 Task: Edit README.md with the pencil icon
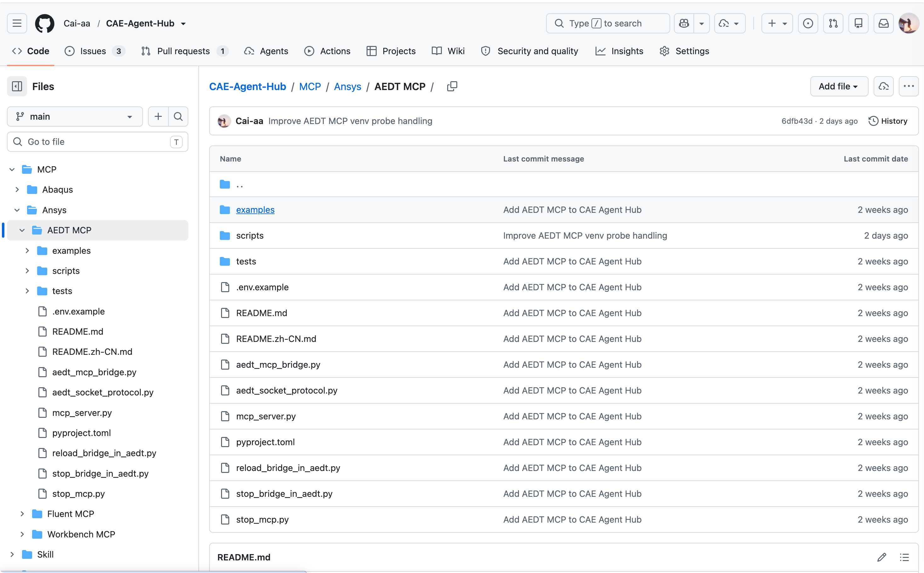click(x=881, y=557)
